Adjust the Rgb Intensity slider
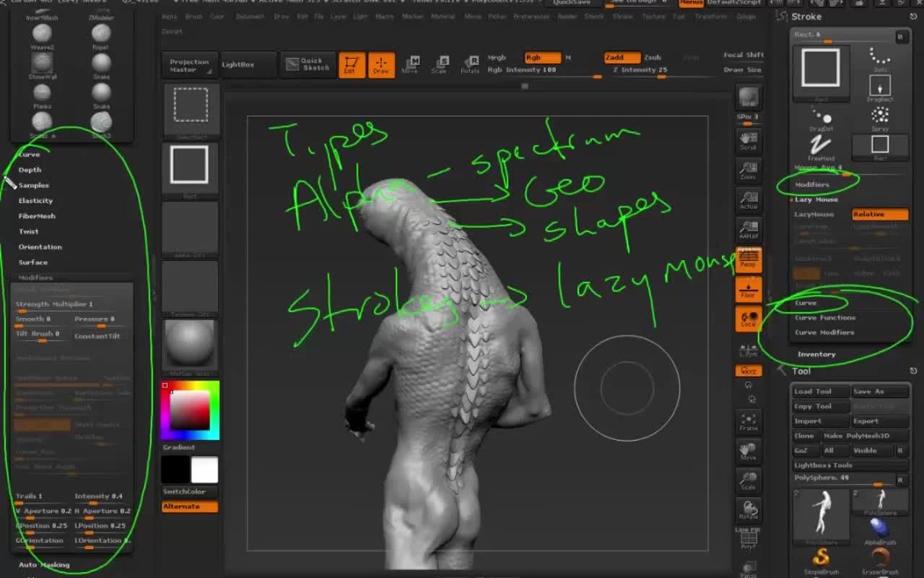This screenshot has width=924, height=578. tap(543, 71)
